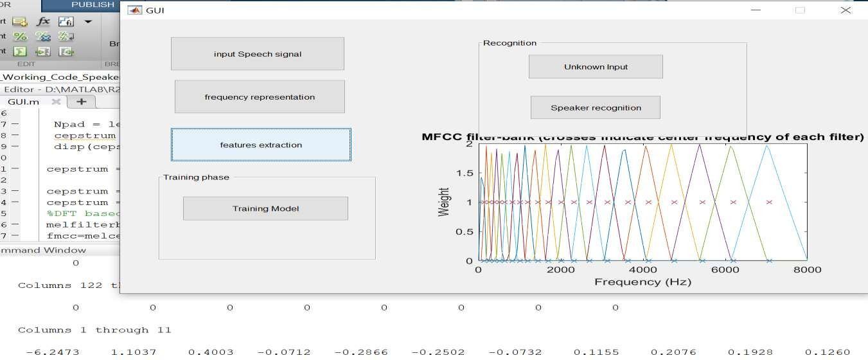The width and height of the screenshot is (868, 360).
Task: Click the Smart indent icon
Action: pyautogui.click(x=20, y=51)
